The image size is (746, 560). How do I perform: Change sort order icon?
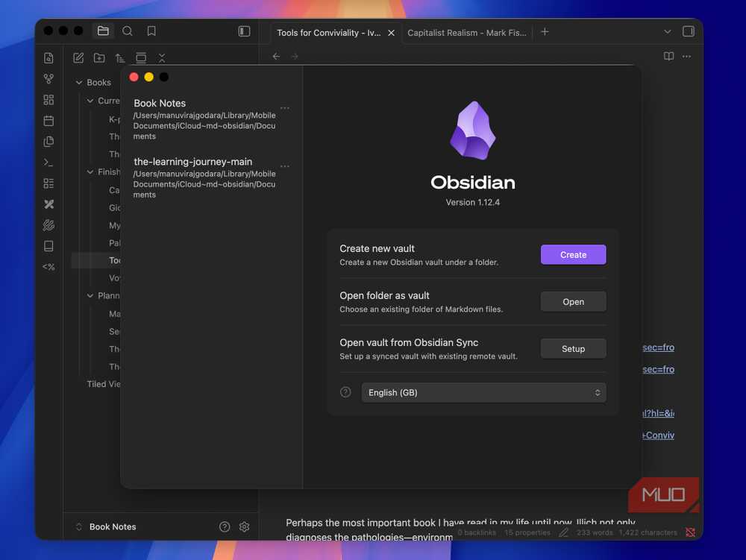tap(120, 58)
